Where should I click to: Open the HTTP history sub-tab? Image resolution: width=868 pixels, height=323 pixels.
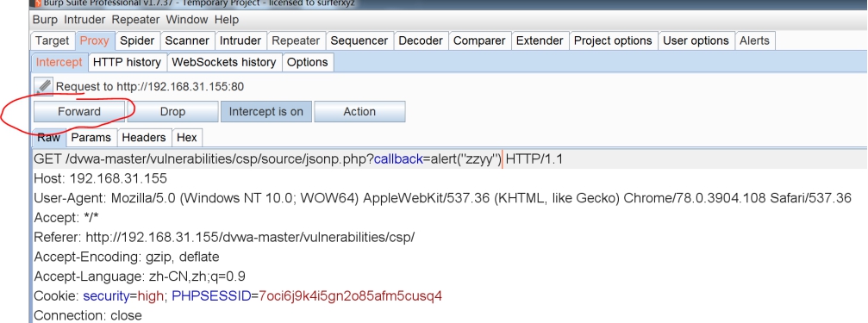point(127,63)
